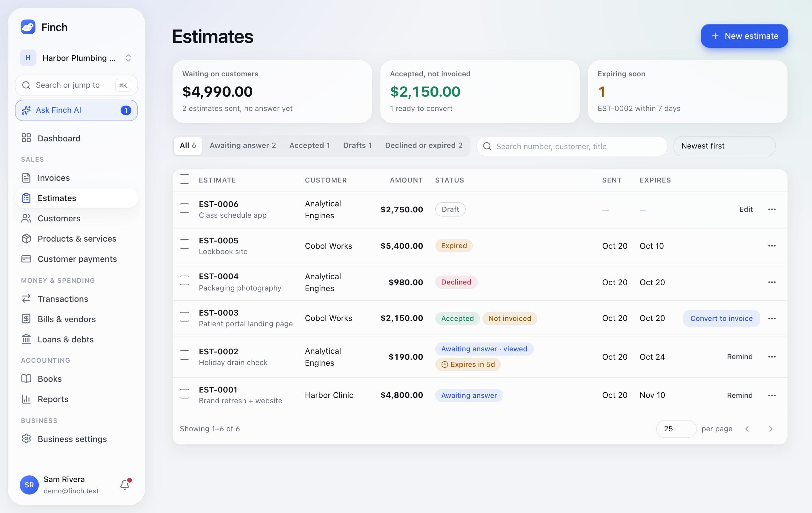Open the Newest first sort dropdown
The height and width of the screenshot is (513, 812).
click(x=724, y=146)
